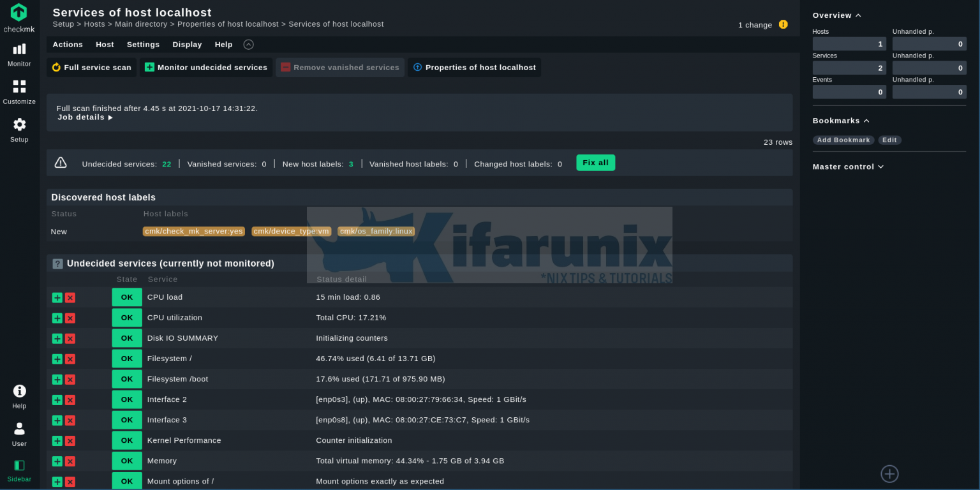Image resolution: width=980 pixels, height=490 pixels.
Task: Click the Fix all button
Action: pyautogui.click(x=595, y=163)
